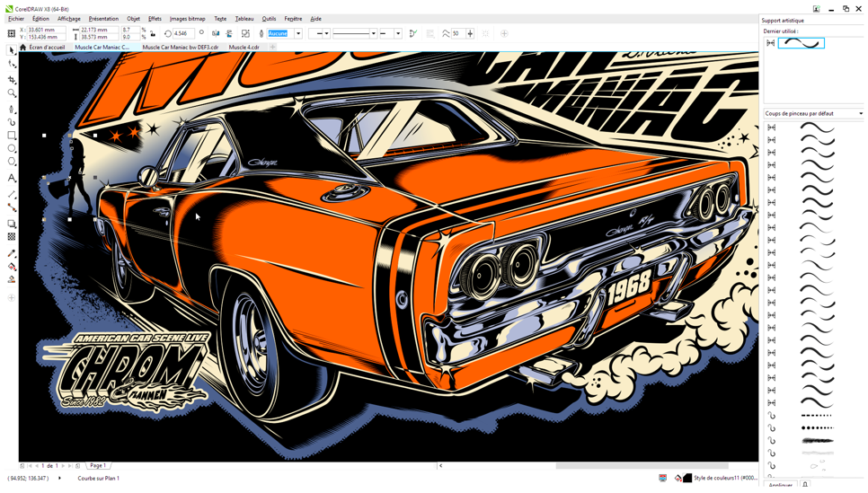This screenshot has height=493, width=868.
Task: Click the object origin grid icon
Action: pyautogui.click(x=11, y=34)
